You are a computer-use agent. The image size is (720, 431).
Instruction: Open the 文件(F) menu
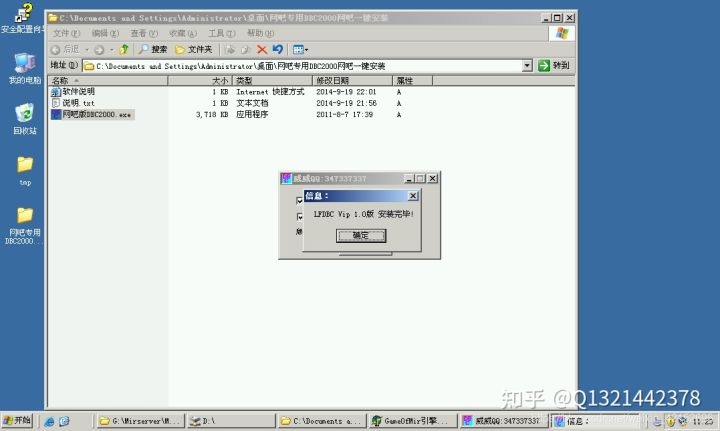tap(64, 33)
